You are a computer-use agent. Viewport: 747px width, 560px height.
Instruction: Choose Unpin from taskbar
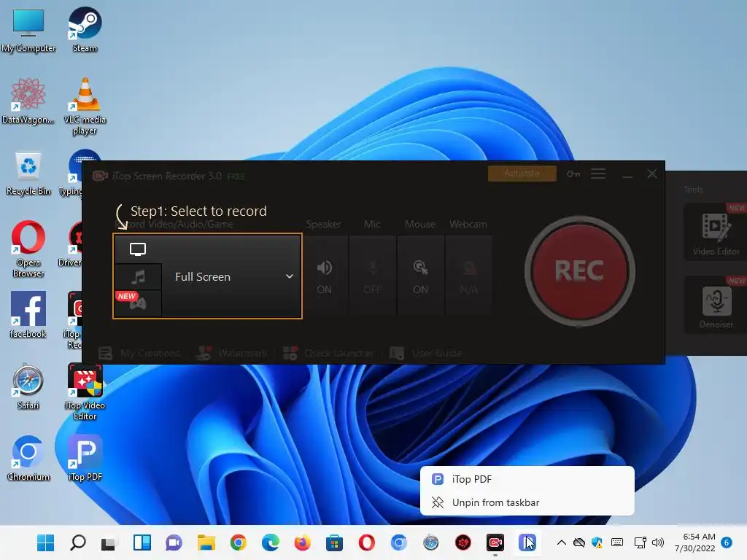tap(527, 502)
